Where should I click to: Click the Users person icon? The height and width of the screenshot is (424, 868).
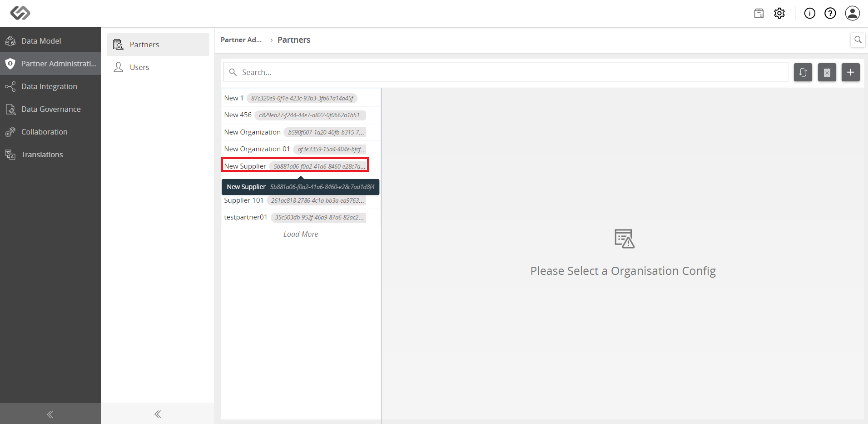(x=119, y=67)
